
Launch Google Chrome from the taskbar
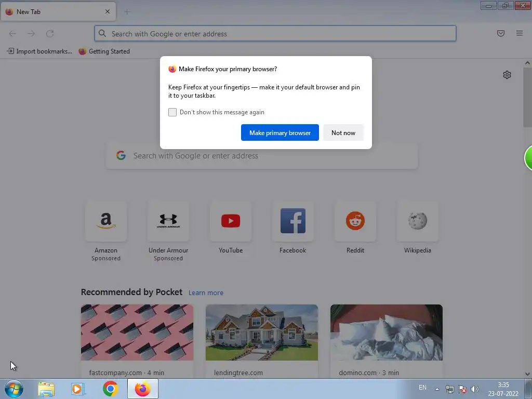[x=110, y=389]
